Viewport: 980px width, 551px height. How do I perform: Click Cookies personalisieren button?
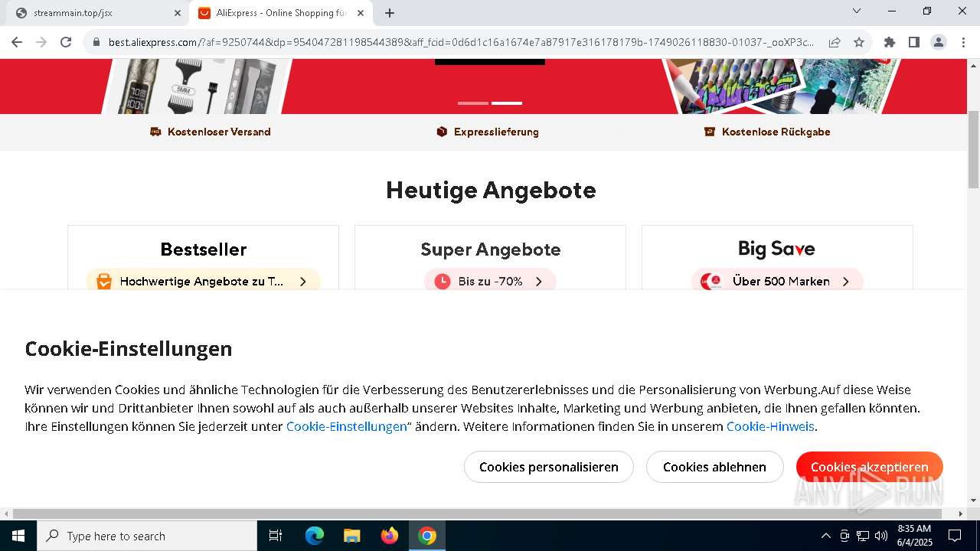point(549,467)
